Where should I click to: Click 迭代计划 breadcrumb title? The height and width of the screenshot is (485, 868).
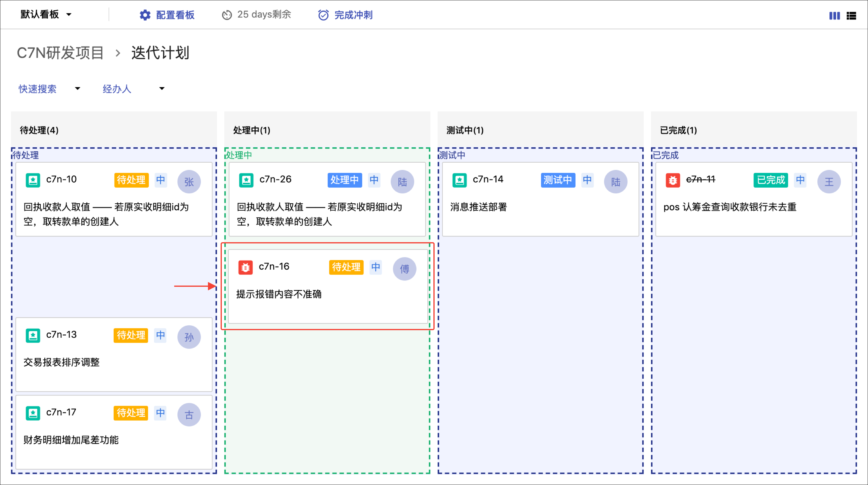[x=160, y=53]
